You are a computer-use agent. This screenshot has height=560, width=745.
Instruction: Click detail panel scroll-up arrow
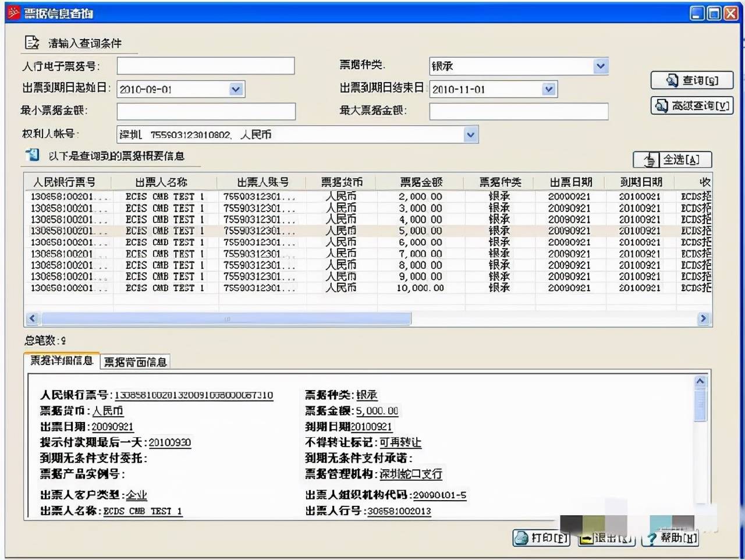[700, 382]
